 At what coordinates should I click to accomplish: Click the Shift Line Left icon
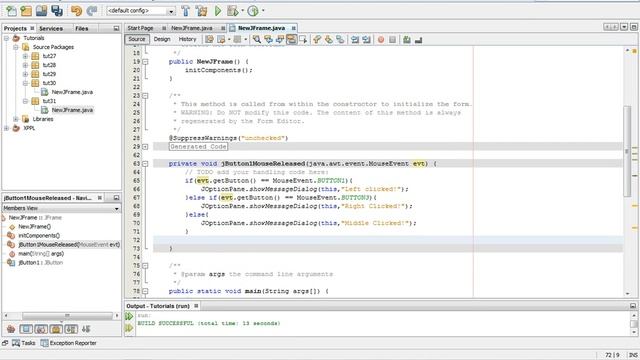click(355, 40)
